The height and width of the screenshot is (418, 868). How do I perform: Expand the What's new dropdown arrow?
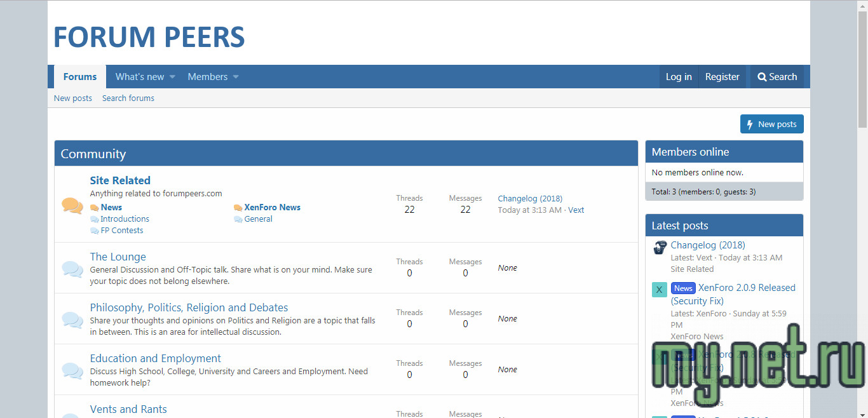172,77
